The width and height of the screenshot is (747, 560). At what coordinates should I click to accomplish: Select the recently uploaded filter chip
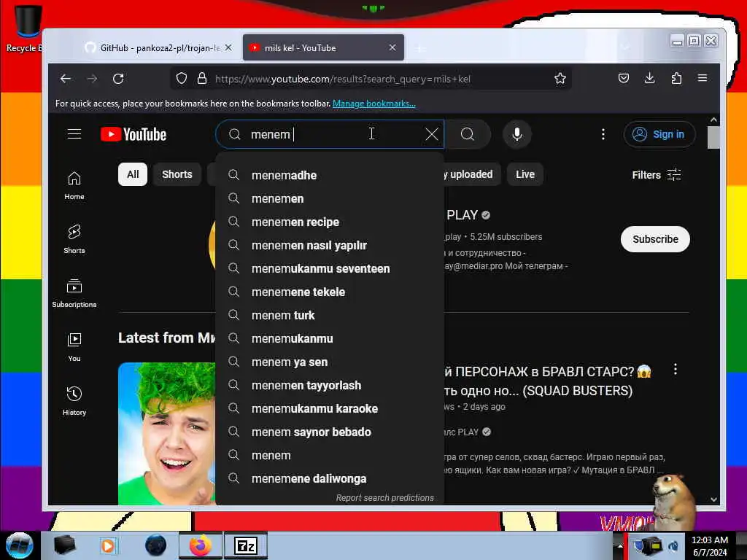pyautogui.click(x=473, y=174)
